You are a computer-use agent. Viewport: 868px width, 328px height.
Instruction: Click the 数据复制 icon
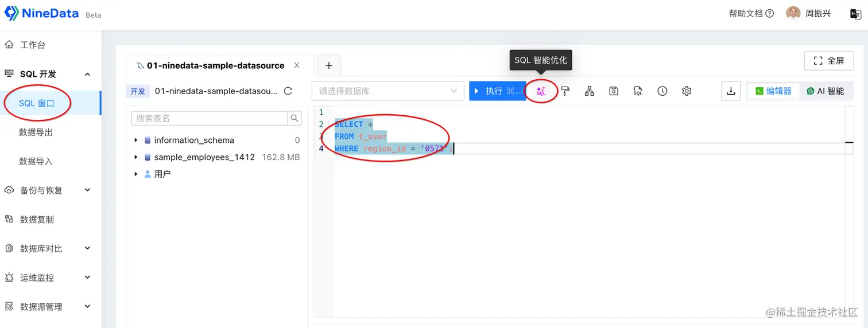tap(9, 219)
